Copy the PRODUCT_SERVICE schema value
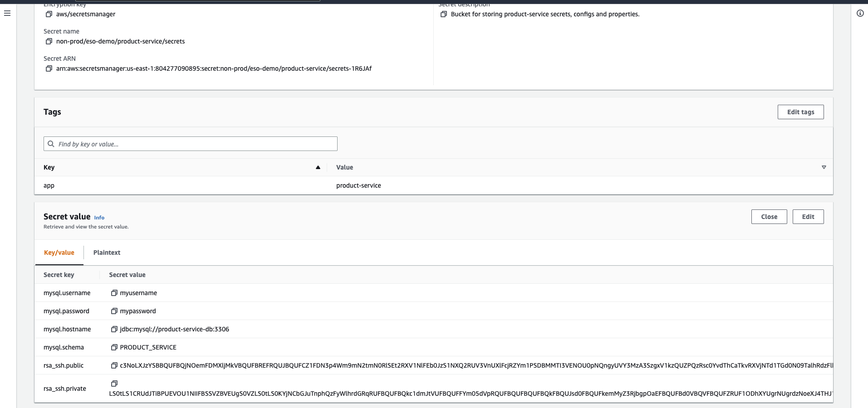Image resolution: width=868 pixels, height=408 pixels. (114, 348)
